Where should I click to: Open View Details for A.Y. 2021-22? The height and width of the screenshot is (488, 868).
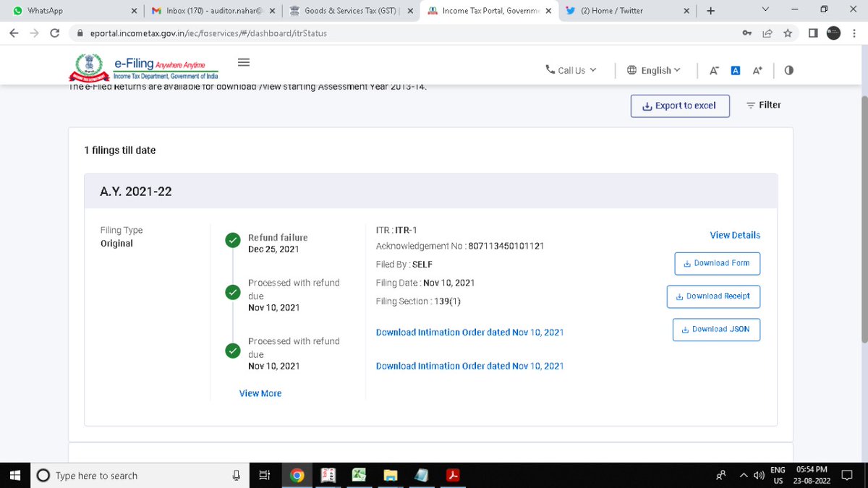click(735, 235)
